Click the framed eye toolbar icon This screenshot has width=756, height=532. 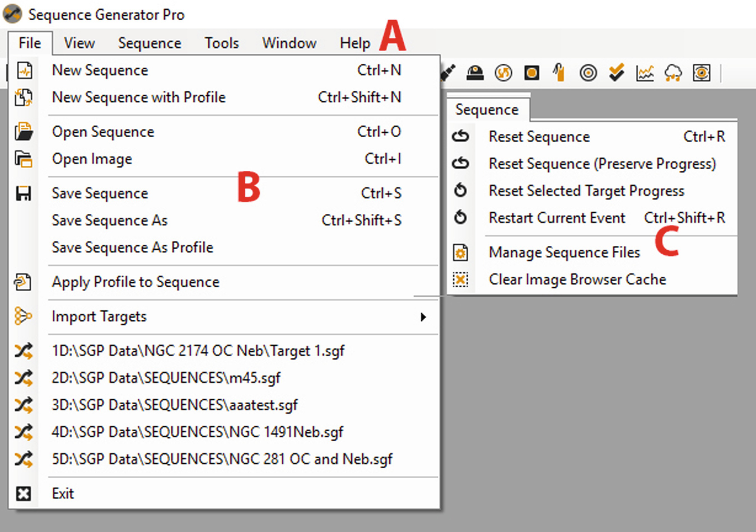[x=702, y=73]
